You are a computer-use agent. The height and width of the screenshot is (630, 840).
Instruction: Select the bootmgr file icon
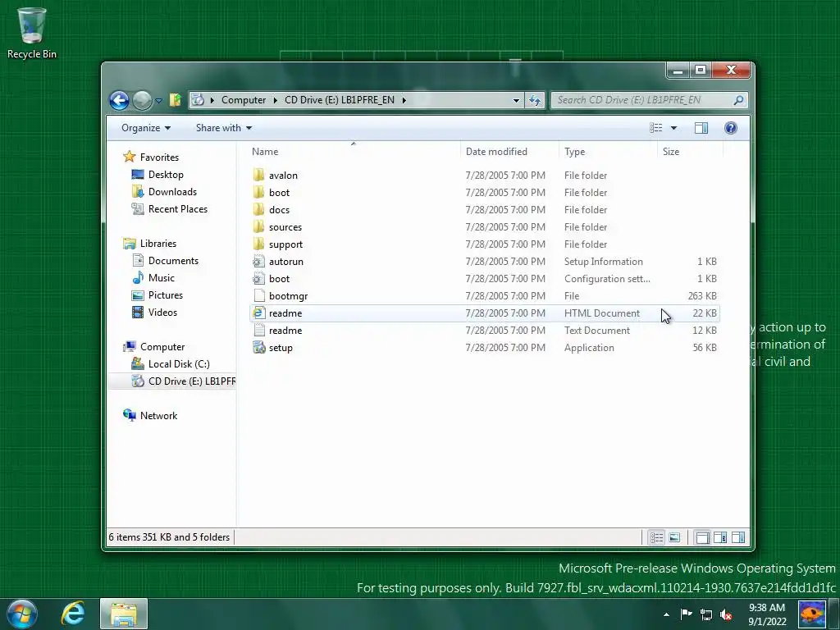coord(258,295)
